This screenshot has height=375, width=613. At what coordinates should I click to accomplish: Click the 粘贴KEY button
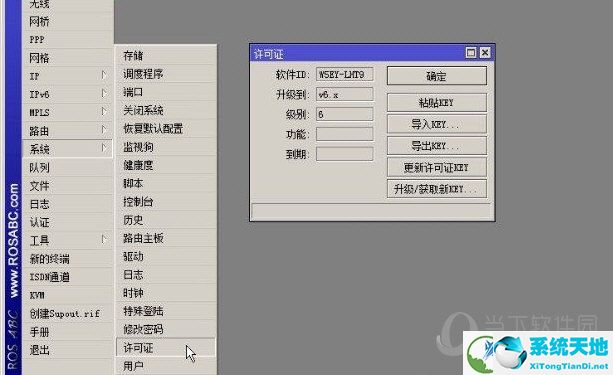pos(437,102)
